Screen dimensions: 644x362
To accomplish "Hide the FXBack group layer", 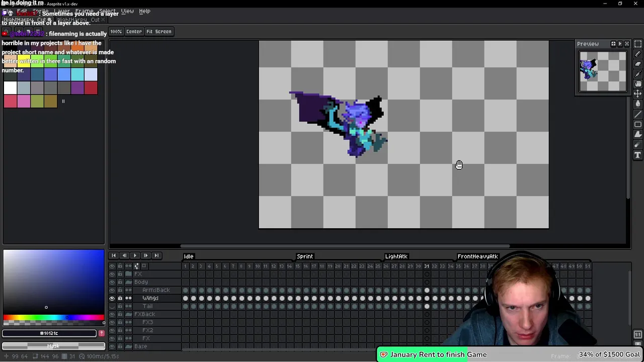I will tap(112, 314).
